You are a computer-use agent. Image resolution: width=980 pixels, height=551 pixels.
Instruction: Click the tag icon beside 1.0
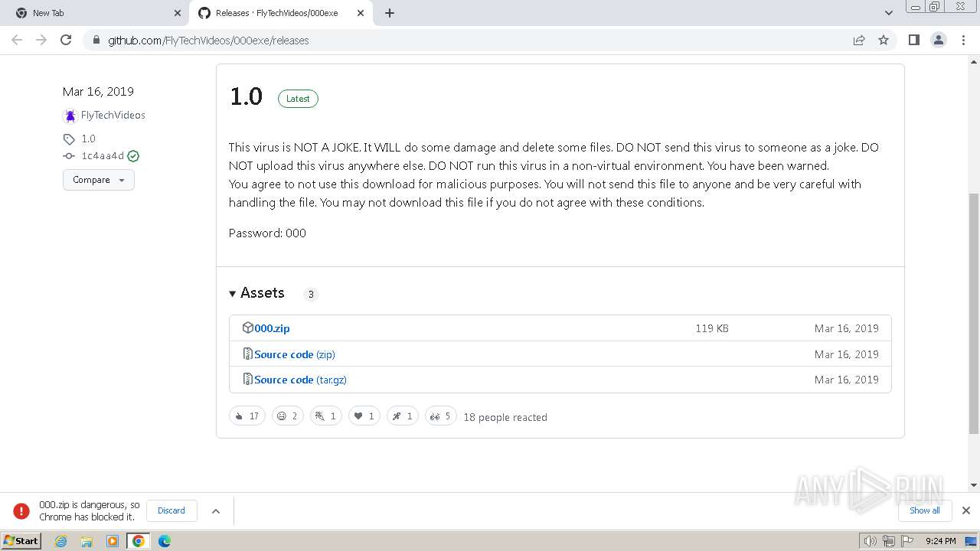click(x=69, y=139)
